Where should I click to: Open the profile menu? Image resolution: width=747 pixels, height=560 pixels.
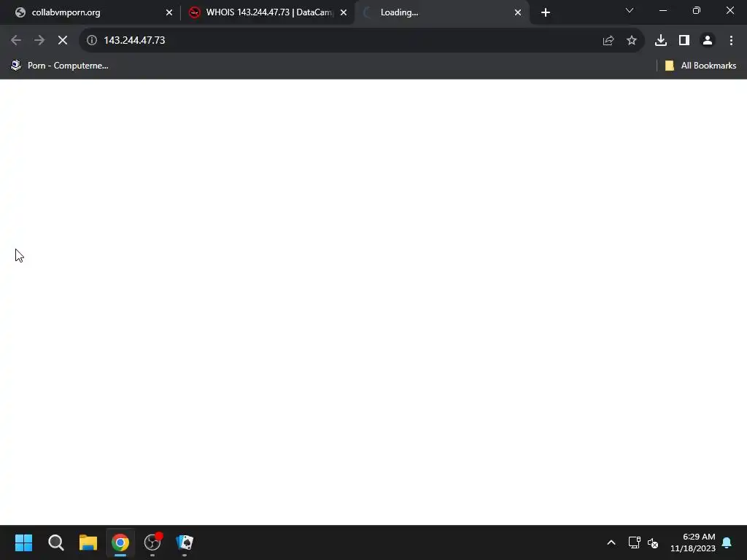[x=708, y=41]
